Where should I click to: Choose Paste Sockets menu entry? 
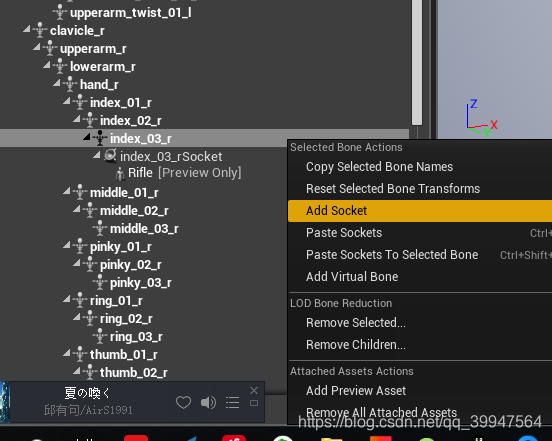point(420,233)
